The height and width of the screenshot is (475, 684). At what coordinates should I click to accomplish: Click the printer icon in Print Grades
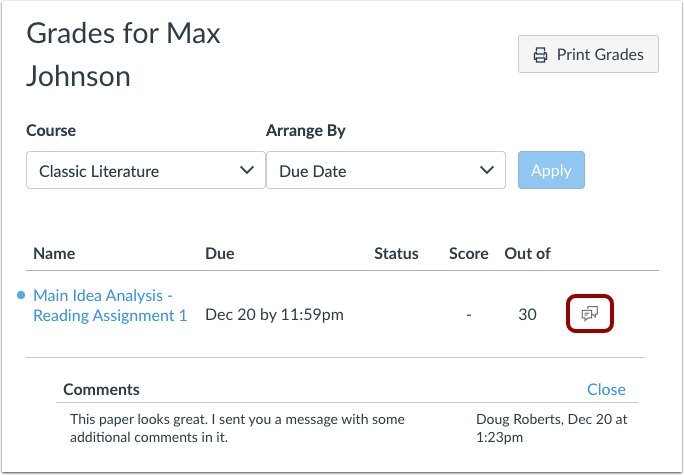tap(540, 54)
